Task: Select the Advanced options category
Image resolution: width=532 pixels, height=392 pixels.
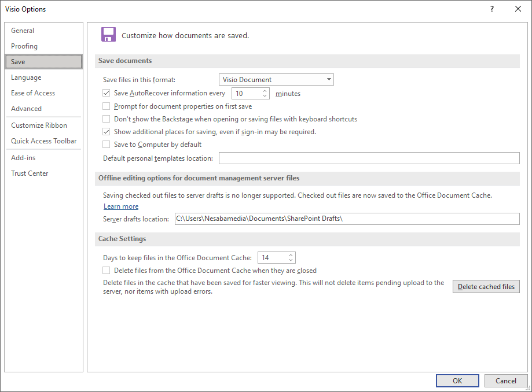Action: [26, 109]
